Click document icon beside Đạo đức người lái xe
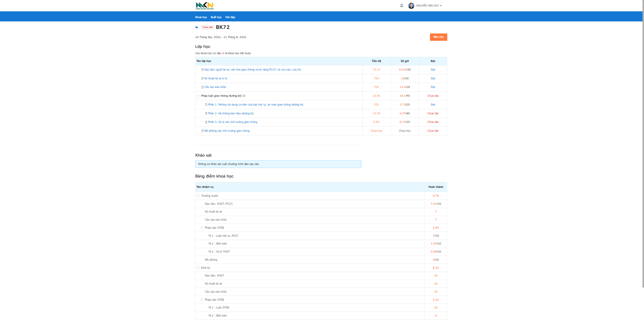 click(202, 70)
